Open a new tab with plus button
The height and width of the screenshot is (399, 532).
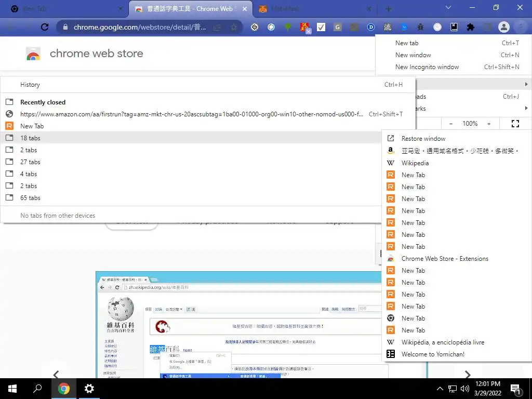[x=389, y=9]
